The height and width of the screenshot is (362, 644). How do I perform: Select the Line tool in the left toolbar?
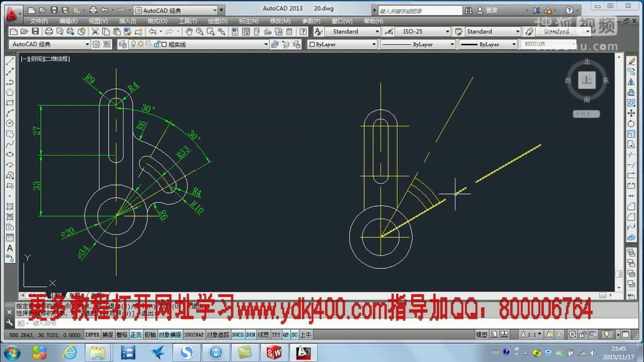[x=9, y=61]
